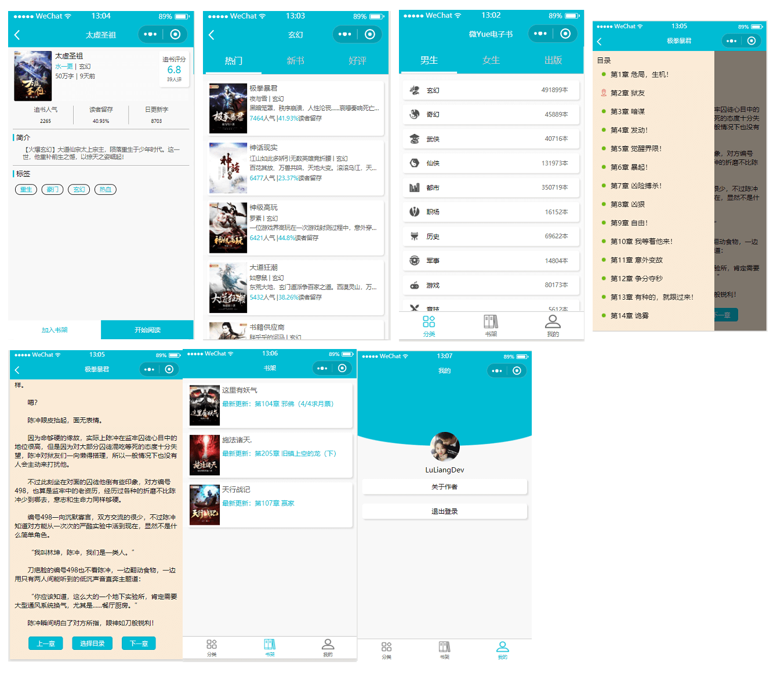Screen dimensions: 784x676
Task: Open 极拳暴君 book cover in list
Action: pyautogui.click(x=228, y=108)
